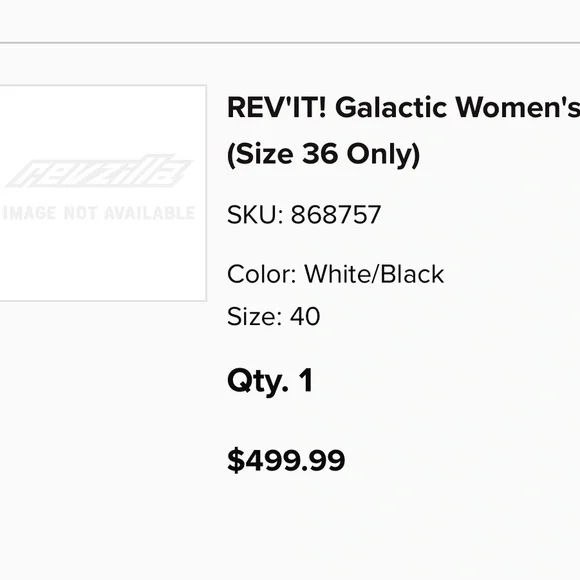This screenshot has width=580, height=580.
Task: Open the product image placeholder thumbnail
Action: (103, 193)
